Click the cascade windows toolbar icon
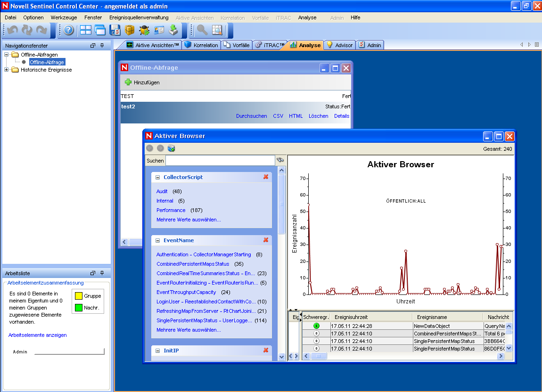This screenshot has height=392, width=542. pos(100,30)
